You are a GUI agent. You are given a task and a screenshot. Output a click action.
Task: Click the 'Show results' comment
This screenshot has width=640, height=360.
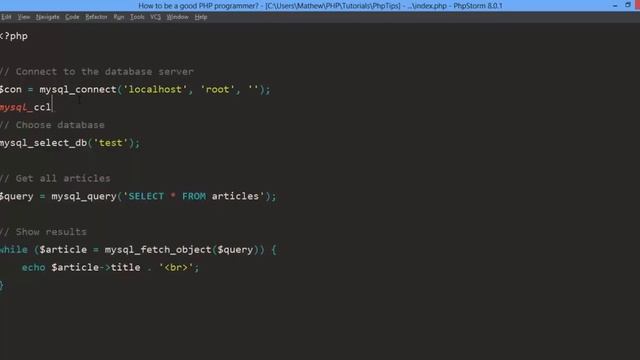coord(43,232)
